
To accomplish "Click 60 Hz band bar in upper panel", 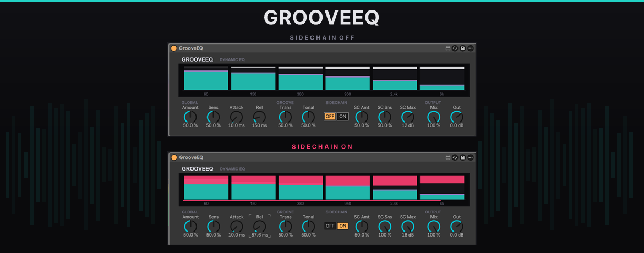I will coord(206,79).
